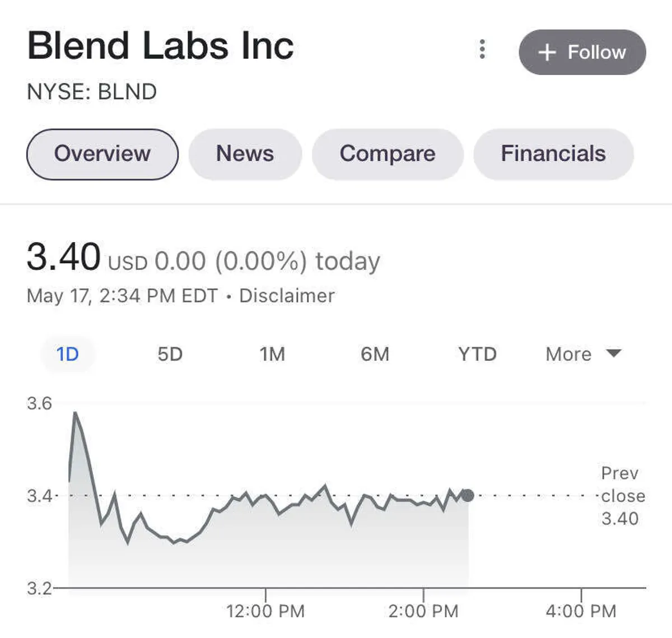Open the Disclaimer link
The width and height of the screenshot is (672, 638).
click(x=287, y=296)
